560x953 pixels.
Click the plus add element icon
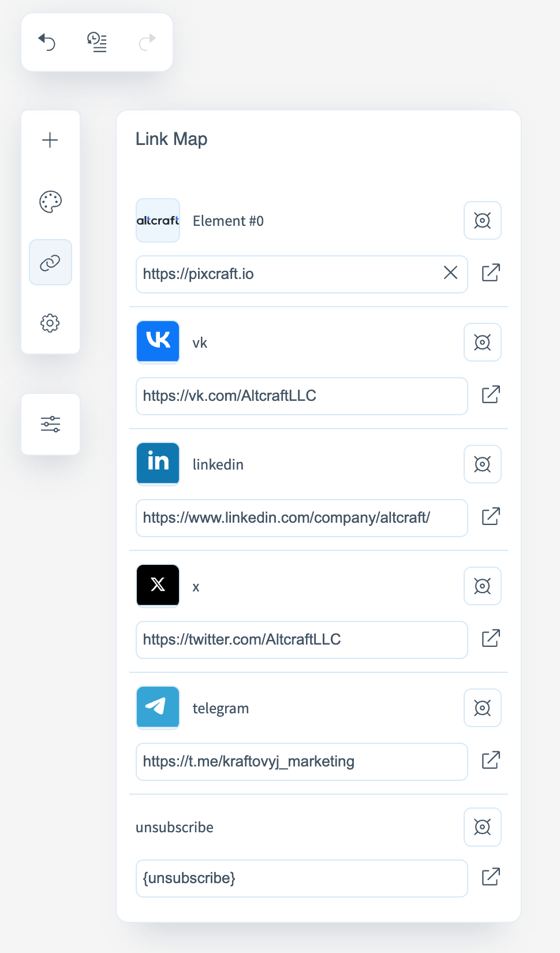50,140
